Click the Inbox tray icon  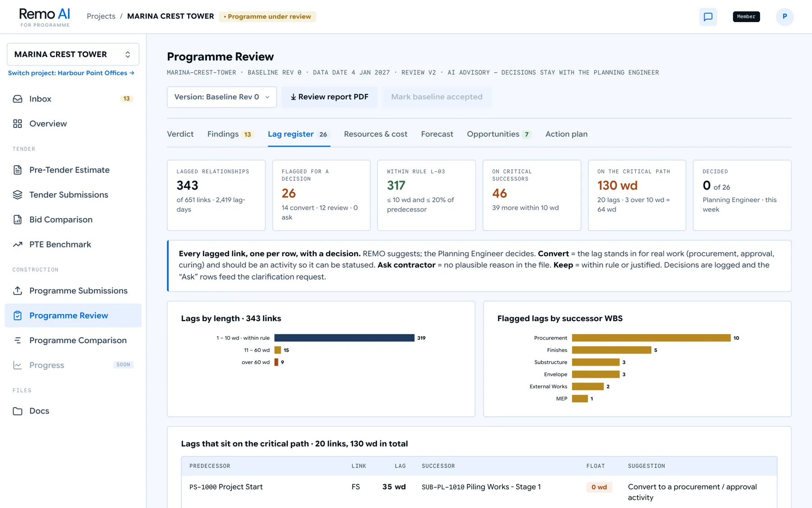tap(18, 99)
